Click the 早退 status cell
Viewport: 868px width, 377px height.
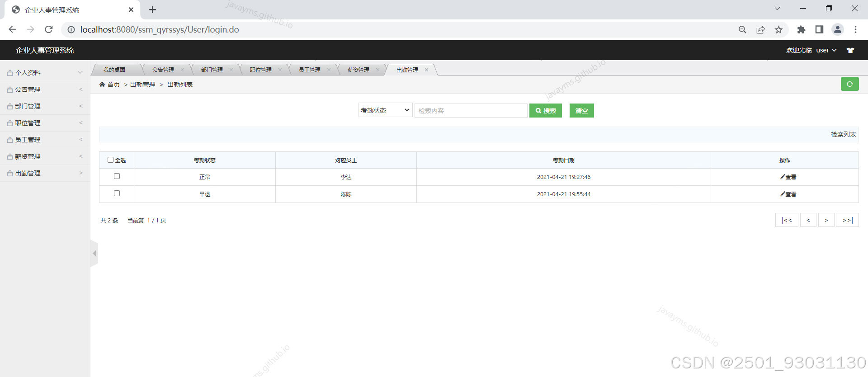pos(205,194)
